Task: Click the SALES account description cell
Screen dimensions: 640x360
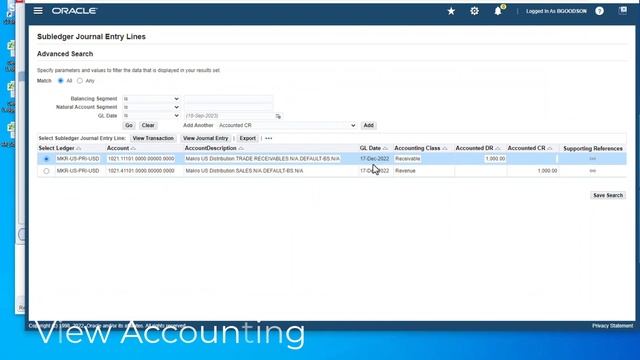Action: (244, 171)
